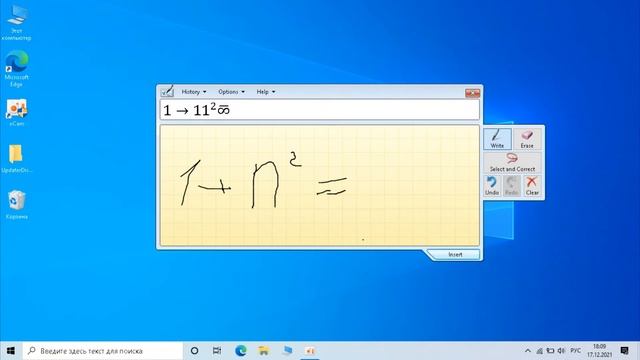640x360 pixels.
Task: Open the notification center icon
Action: click(624, 351)
